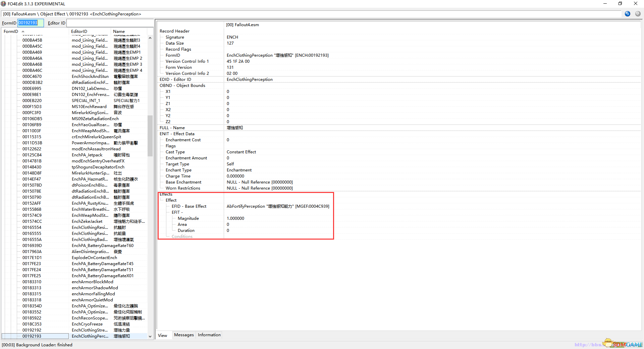
Task: Select the Record Header node
Action: pyautogui.click(x=174, y=31)
